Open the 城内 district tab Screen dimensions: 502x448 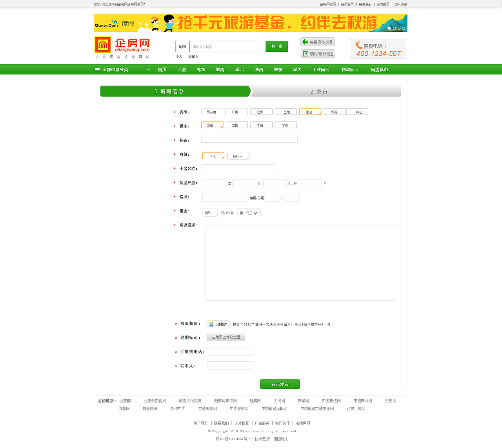(x=297, y=70)
